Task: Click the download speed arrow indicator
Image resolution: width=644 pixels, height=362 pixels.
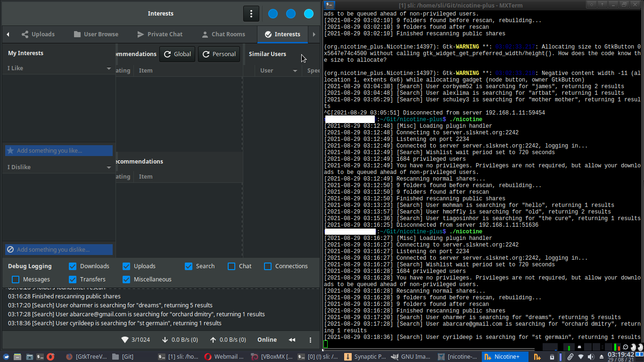Action: point(165,340)
